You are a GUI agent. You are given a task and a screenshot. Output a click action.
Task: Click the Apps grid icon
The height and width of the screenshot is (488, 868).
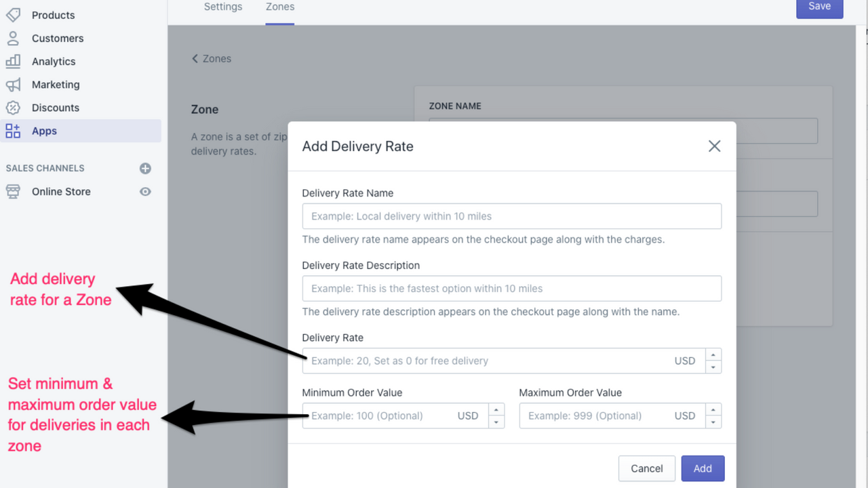[13, 130]
